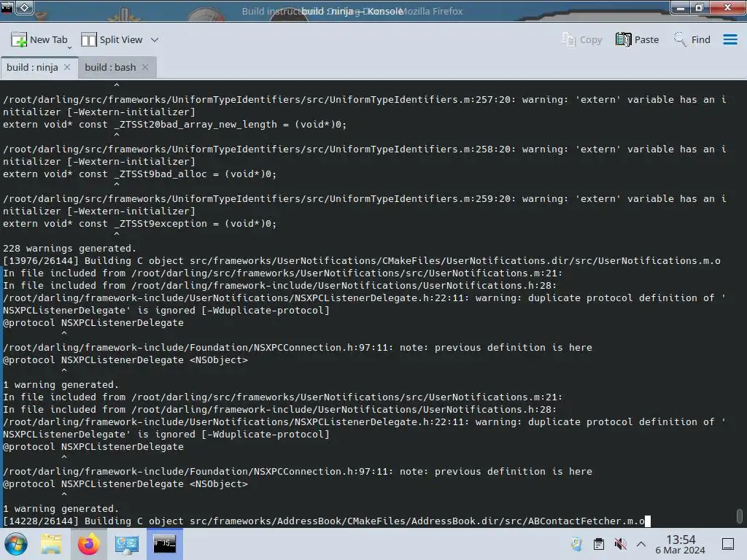Click 'extern void* const _ZTSSt9exception' line

click(139, 223)
